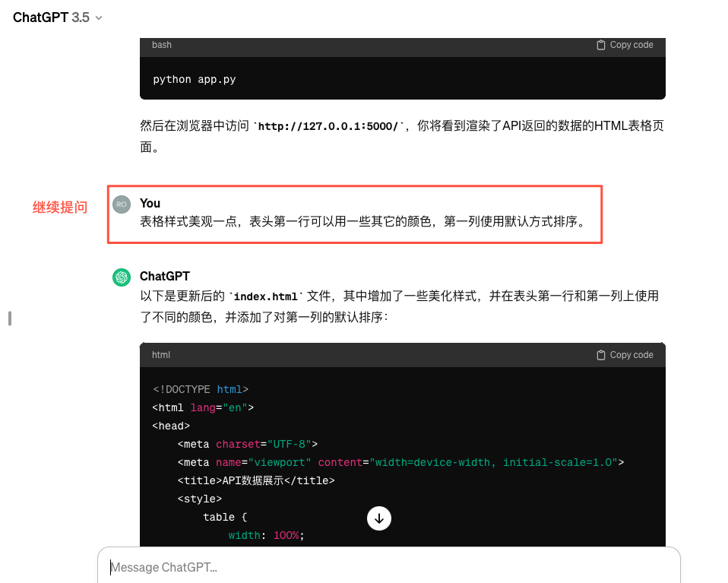The width and height of the screenshot is (728, 583).
Task: Select the bash label on the code header
Action: [x=161, y=45]
